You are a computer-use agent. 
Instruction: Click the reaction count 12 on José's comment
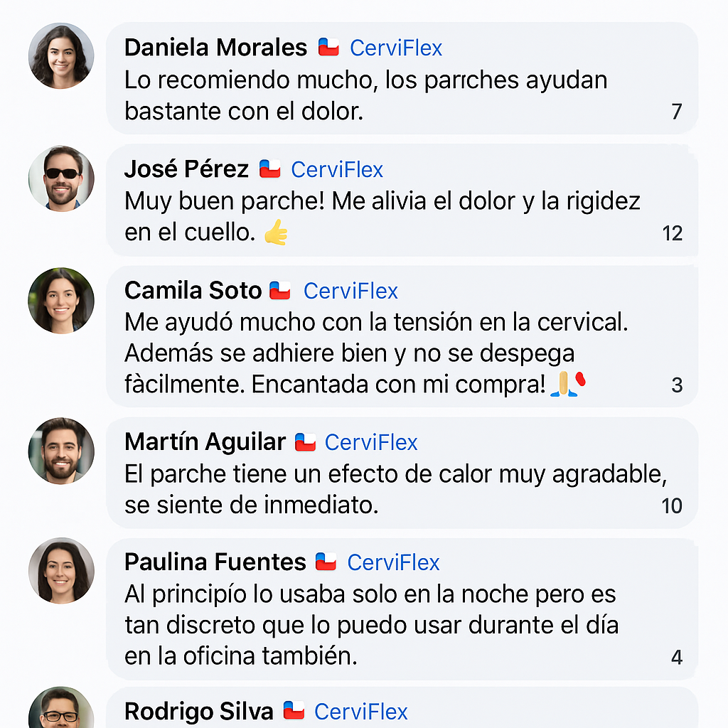[x=672, y=233]
